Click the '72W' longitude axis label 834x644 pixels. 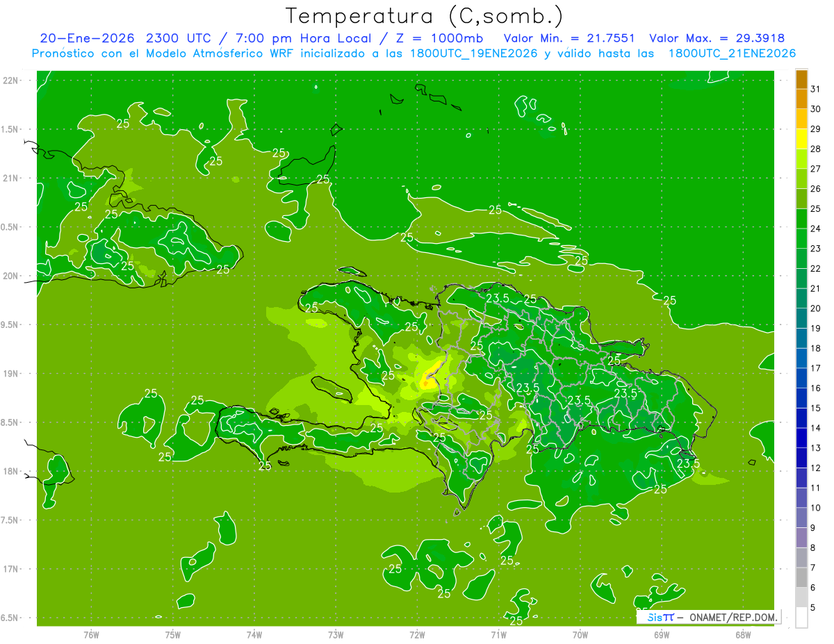418,634
